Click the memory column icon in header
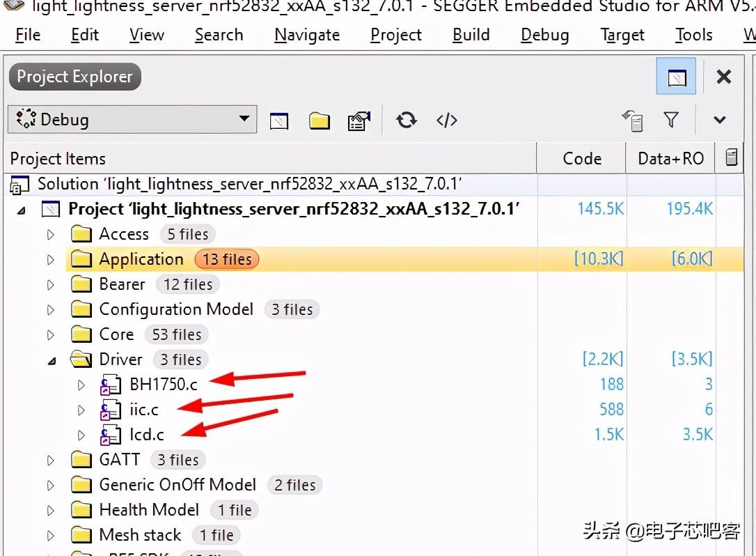The height and width of the screenshot is (556, 756). click(731, 157)
